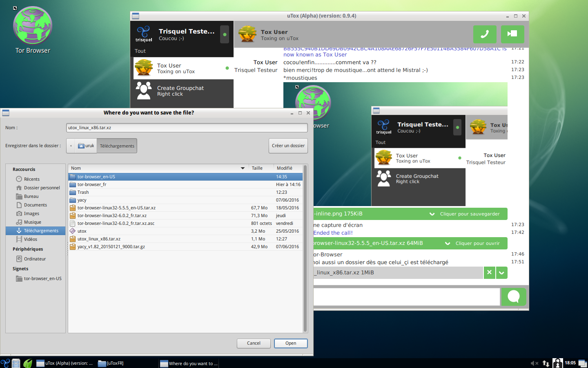Viewport: 588px width, 368px height.
Task: Click 'Cliquer pour sauvegarder' on inline.png
Action: click(x=470, y=214)
